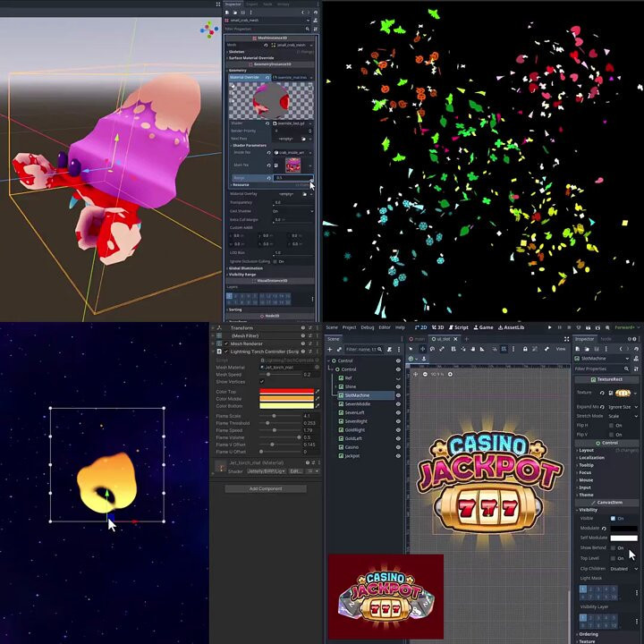Open the Project menu

[349, 327]
